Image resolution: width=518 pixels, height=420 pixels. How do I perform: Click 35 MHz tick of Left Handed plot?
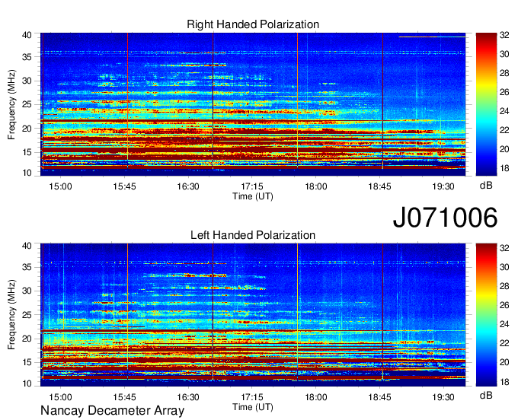click(27, 267)
